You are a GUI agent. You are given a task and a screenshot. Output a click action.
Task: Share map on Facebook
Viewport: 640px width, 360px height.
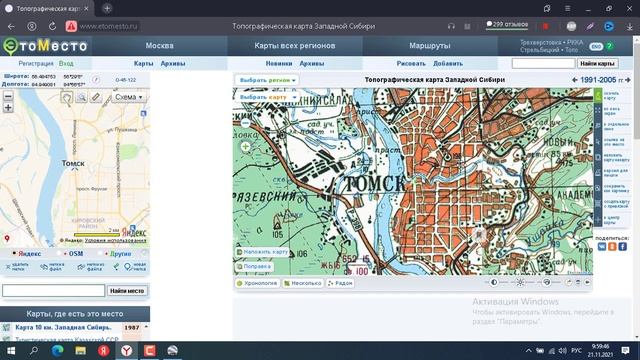click(622, 247)
